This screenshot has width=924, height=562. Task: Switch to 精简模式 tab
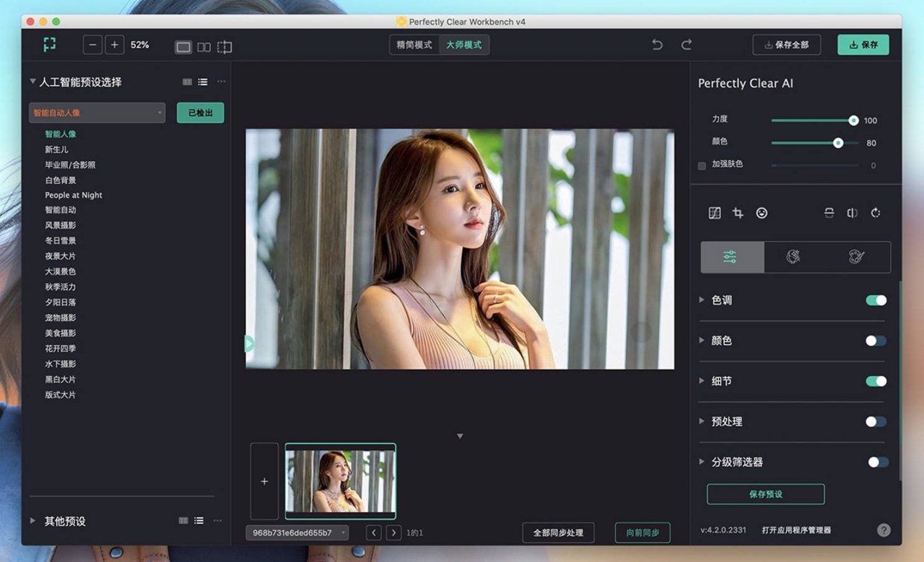(x=414, y=45)
